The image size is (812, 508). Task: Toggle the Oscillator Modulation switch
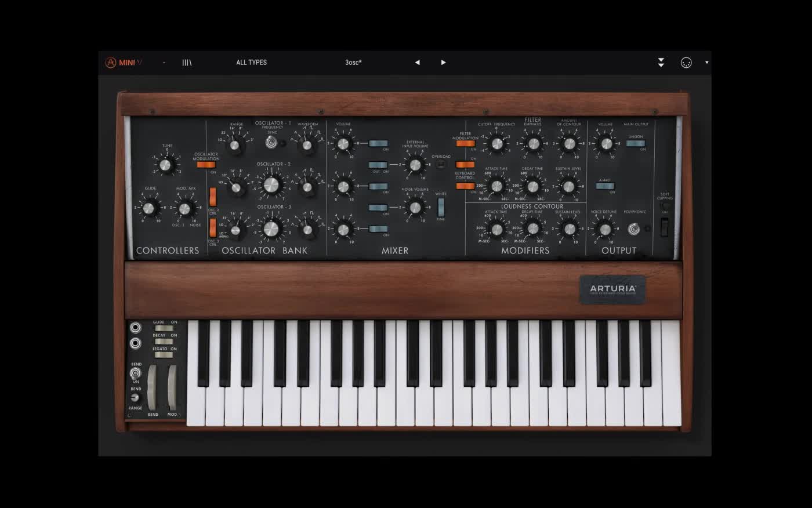tap(206, 165)
